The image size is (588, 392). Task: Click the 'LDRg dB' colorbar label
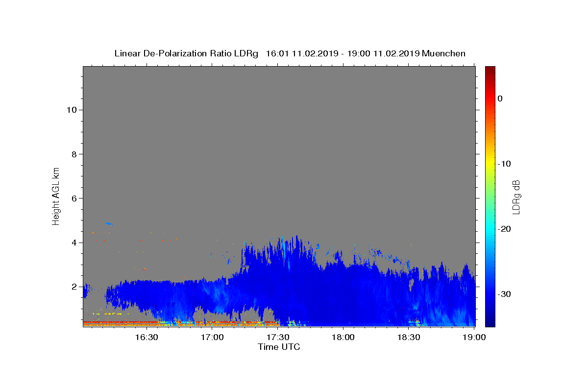coord(516,196)
